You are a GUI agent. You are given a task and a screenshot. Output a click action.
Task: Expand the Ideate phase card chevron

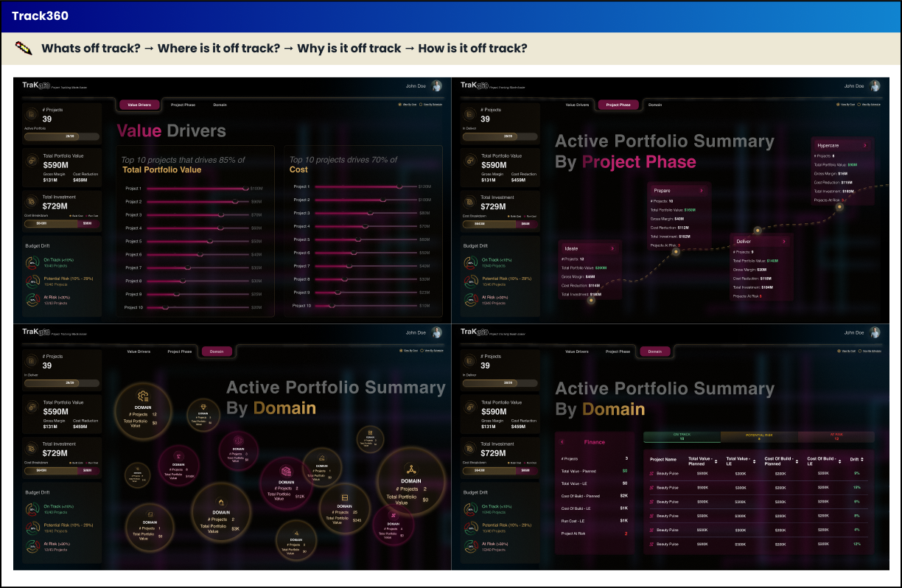pos(612,248)
